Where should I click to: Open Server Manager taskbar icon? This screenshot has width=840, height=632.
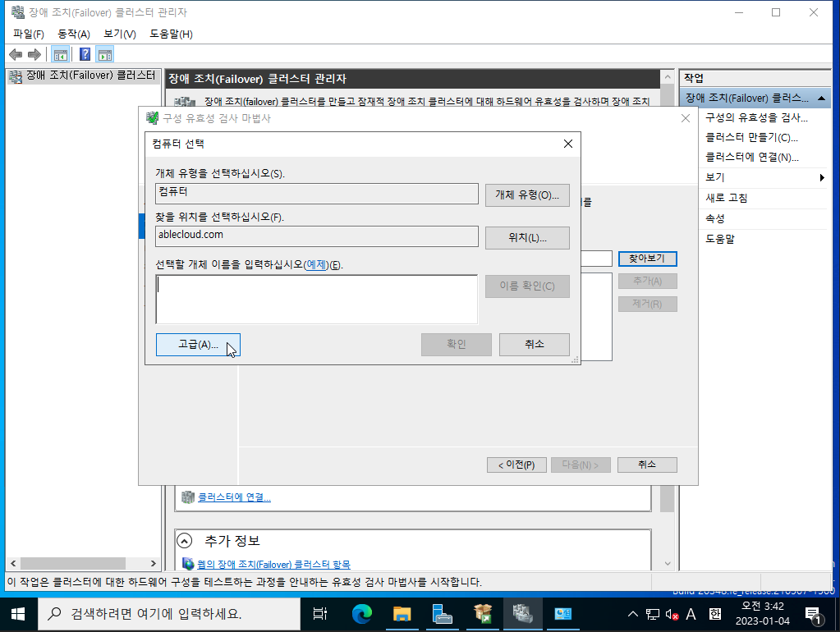pyautogui.click(x=442, y=614)
